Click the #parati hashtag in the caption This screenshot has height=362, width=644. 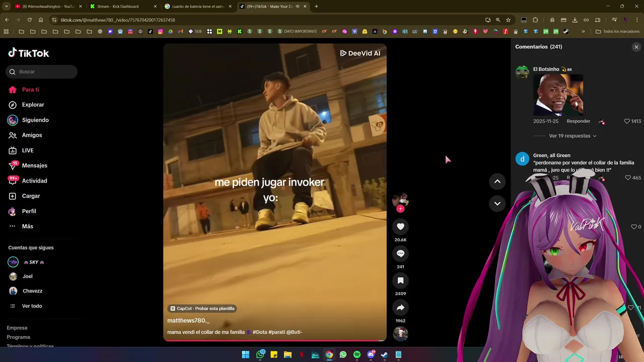click(277, 332)
